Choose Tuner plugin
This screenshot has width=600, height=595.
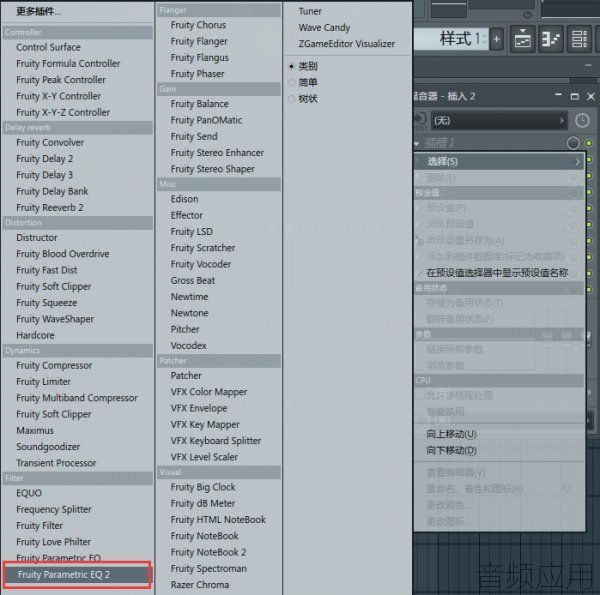tap(310, 11)
